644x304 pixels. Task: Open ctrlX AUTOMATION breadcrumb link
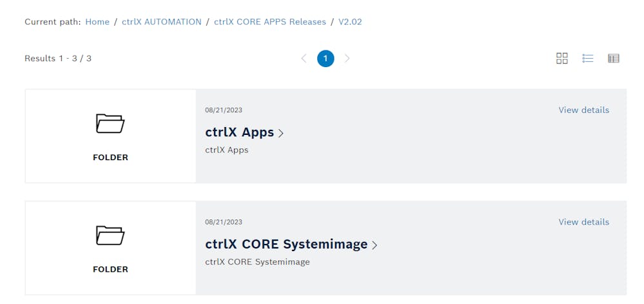(x=161, y=22)
